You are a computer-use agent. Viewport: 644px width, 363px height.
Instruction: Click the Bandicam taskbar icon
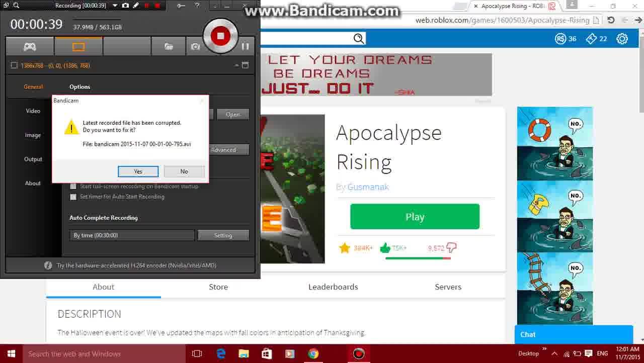pyautogui.click(x=358, y=354)
